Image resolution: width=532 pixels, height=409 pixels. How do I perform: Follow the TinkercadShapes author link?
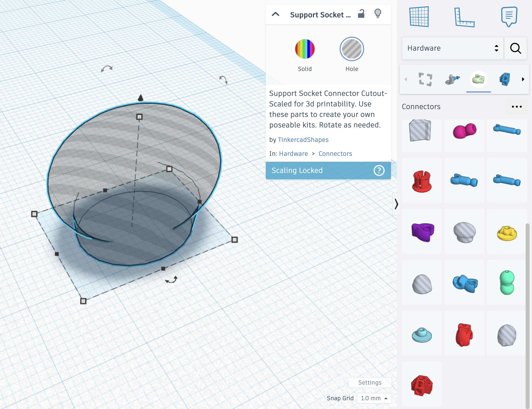point(303,140)
